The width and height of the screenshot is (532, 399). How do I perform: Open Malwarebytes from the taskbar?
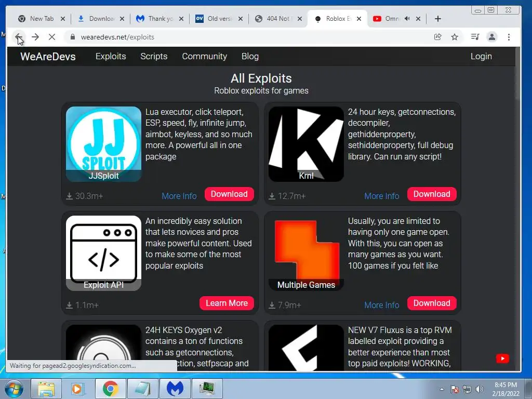pyautogui.click(x=175, y=389)
